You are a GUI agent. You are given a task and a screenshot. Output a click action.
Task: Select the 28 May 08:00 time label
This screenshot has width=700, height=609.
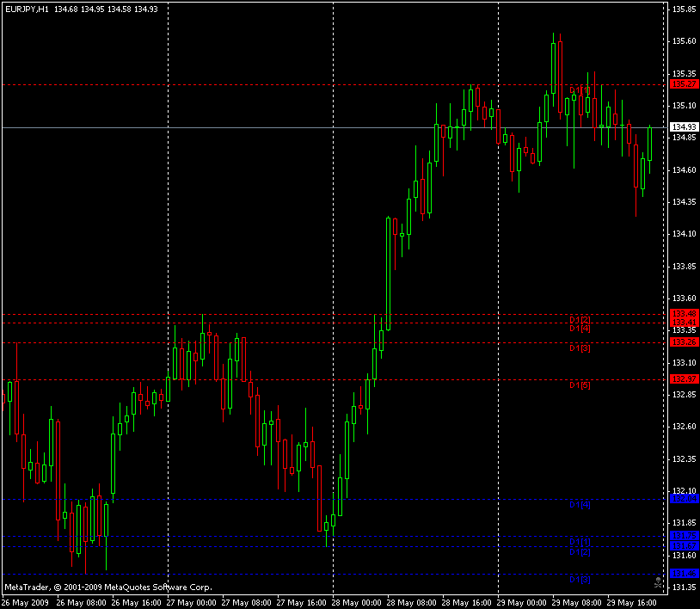[412, 603]
